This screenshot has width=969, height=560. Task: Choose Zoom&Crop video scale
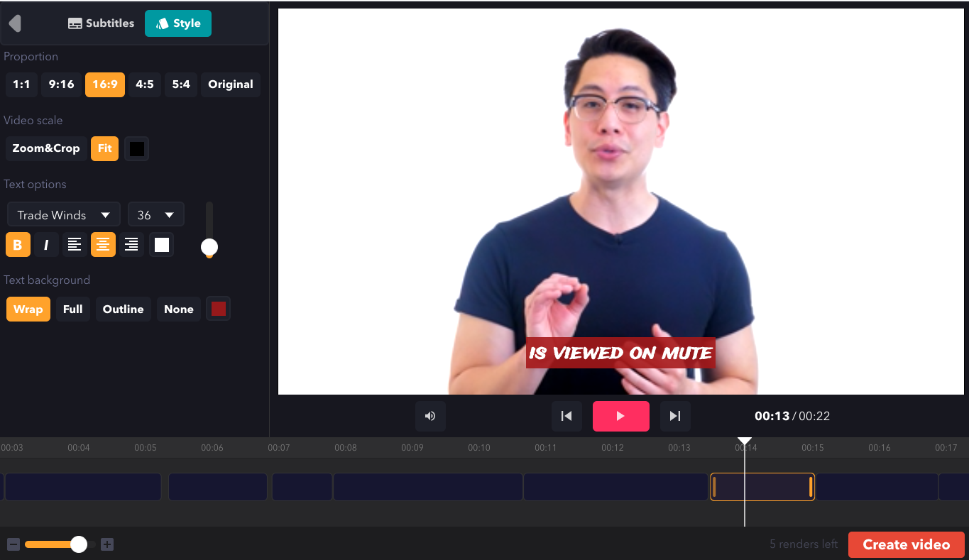coord(46,148)
